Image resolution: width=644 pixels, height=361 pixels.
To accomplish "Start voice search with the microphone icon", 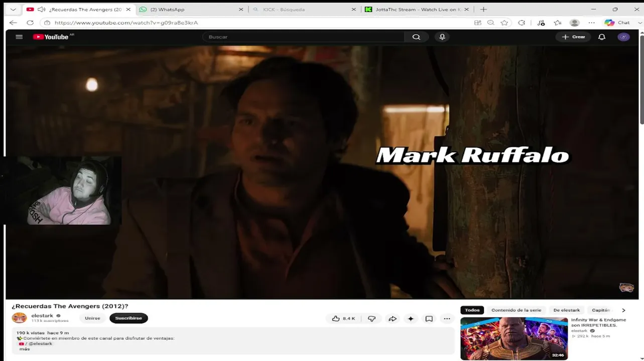I will point(442,37).
